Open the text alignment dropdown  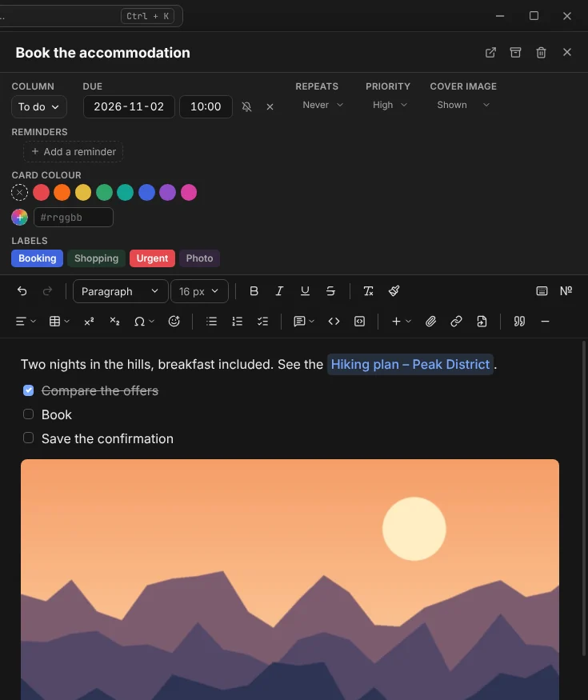coord(26,322)
